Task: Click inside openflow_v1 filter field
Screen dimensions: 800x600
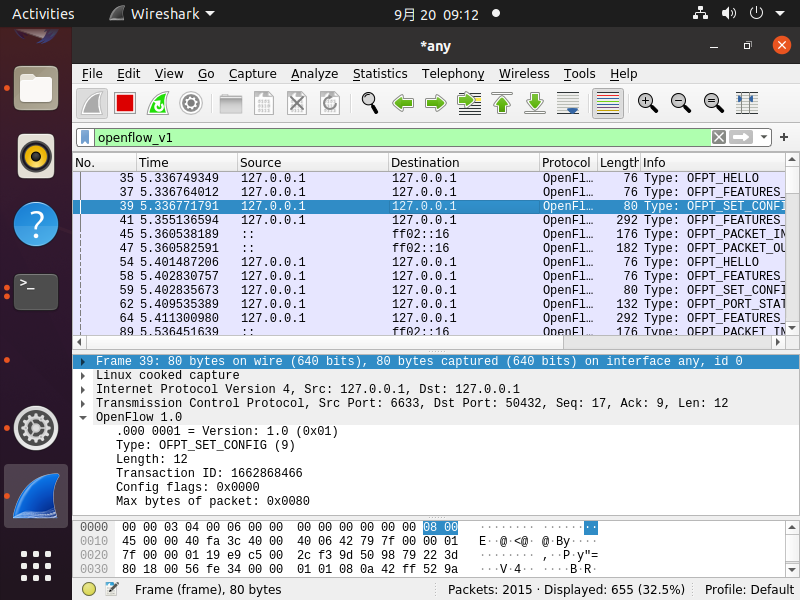Action: pos(402,137)
